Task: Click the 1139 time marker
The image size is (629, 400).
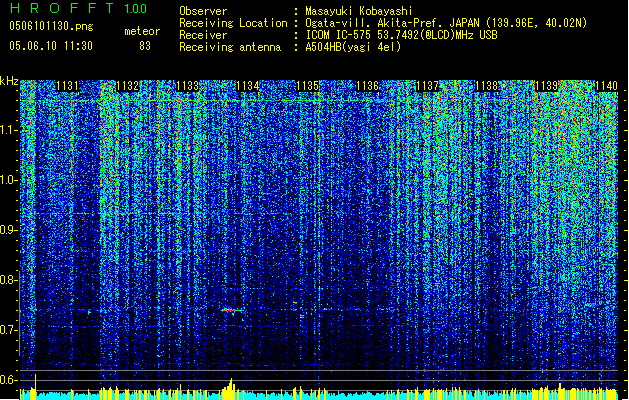Action: [x=546, y=86]
